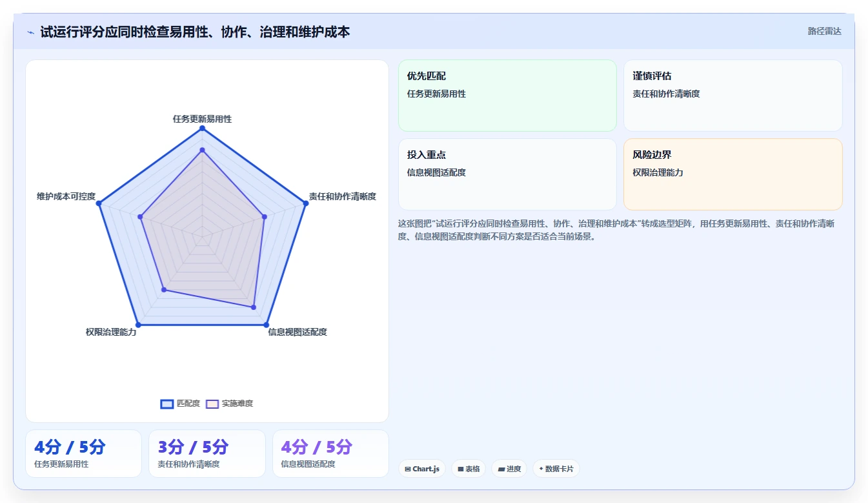Select the 投入重点 card
This screenshot has width=868, height=503.
tap(507, 174)
